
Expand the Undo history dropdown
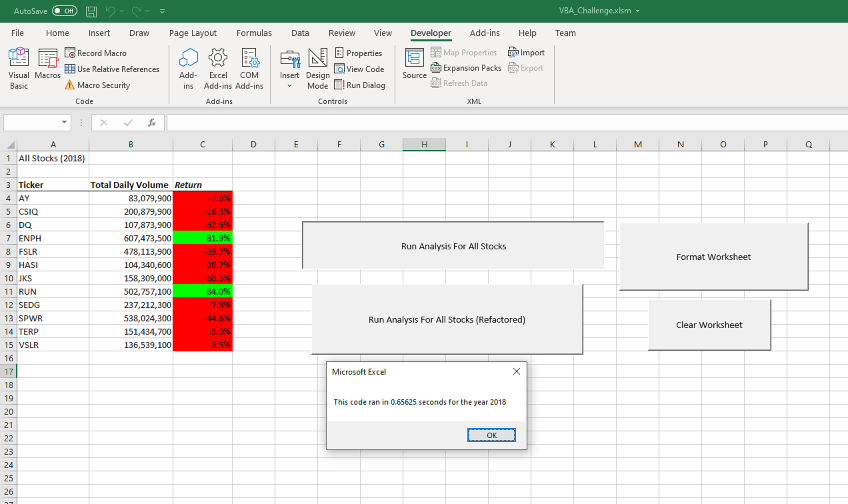click(x=121, y=11)
